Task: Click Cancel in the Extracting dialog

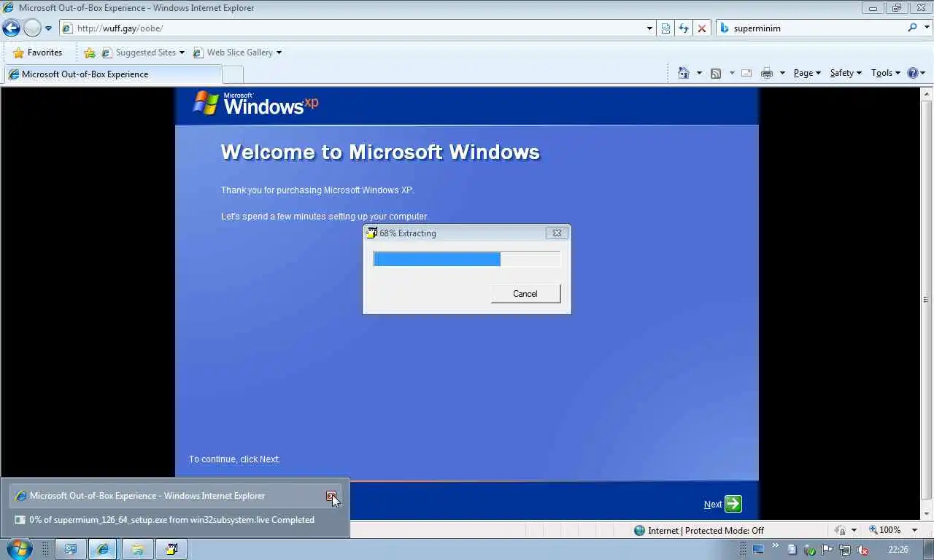Action: tap(525, 294)
